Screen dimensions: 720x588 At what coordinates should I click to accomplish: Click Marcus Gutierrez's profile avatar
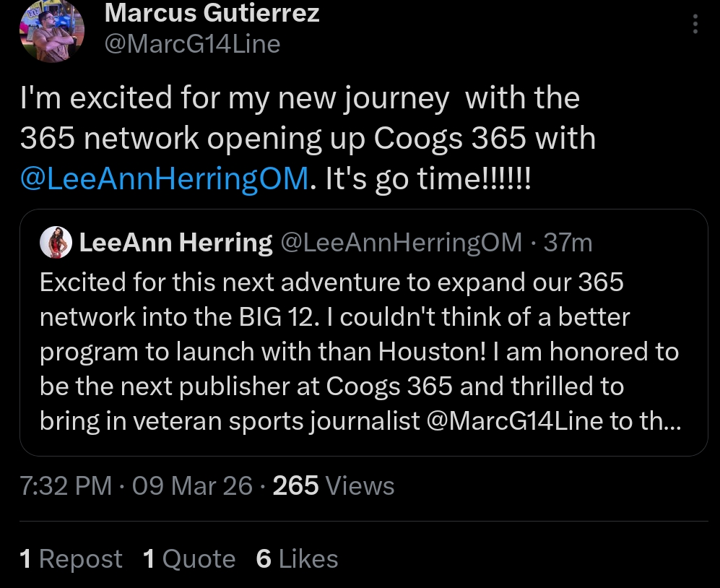52,30
